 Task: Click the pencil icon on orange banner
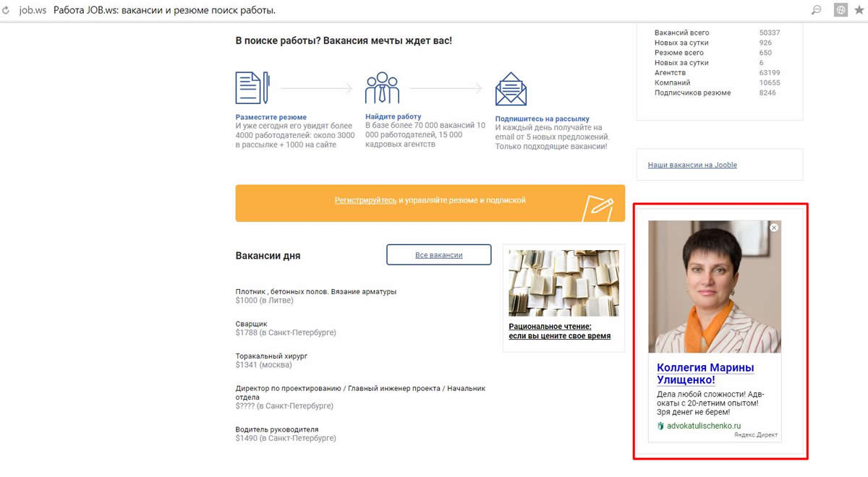[598, 206]
